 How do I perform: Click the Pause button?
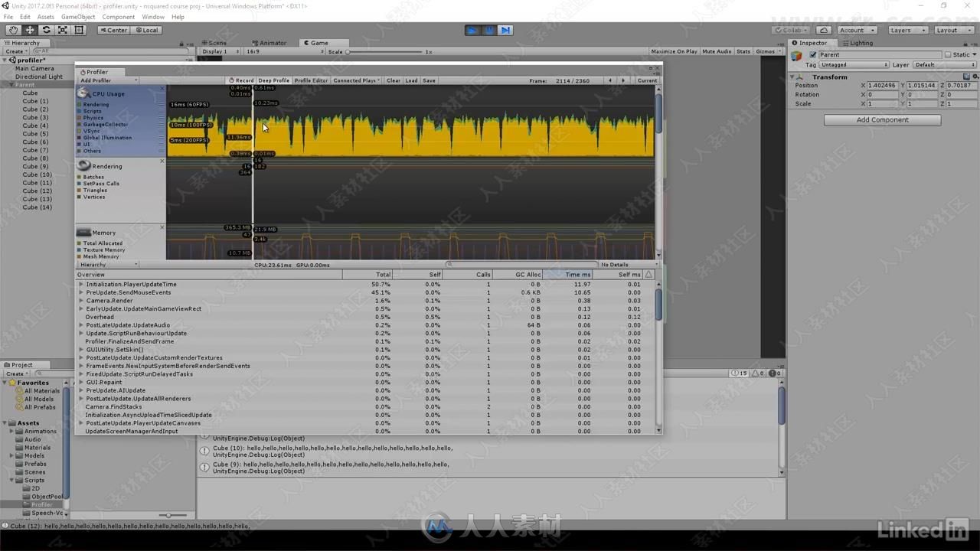(489, 30)
